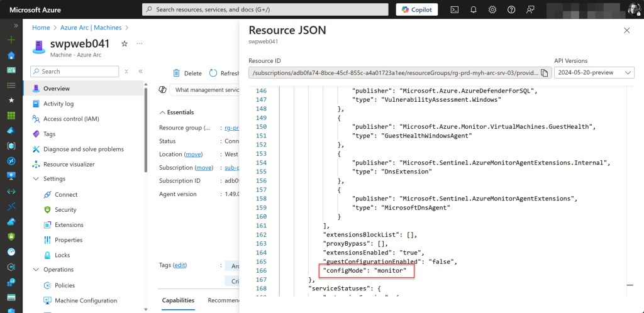The height and width of the screenshot is (313, 644).
Task: Collapse the Settings menu group
Action: point(35,179)
